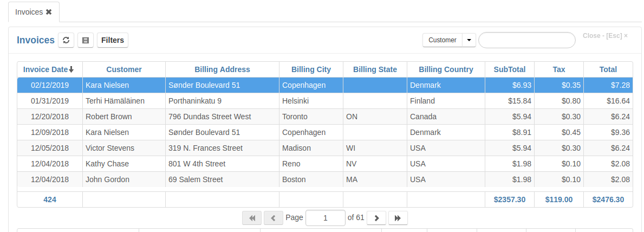The width and height of the screenshot is (644, 232).
Task: Click the $0.80 tax cell
Action: pyautogui.click(x=559, y=101)
